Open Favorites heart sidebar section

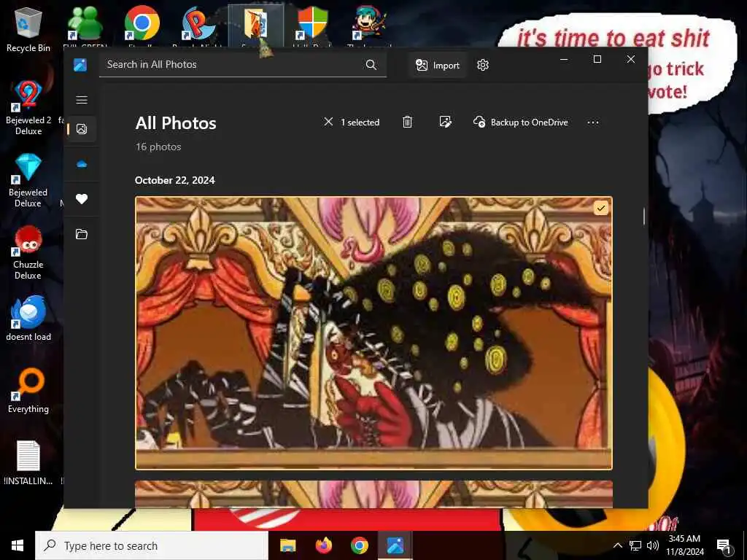tap(82, 199)
